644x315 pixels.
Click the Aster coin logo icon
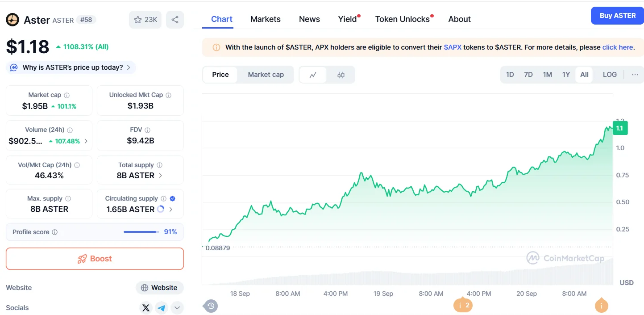pos(12,20)
